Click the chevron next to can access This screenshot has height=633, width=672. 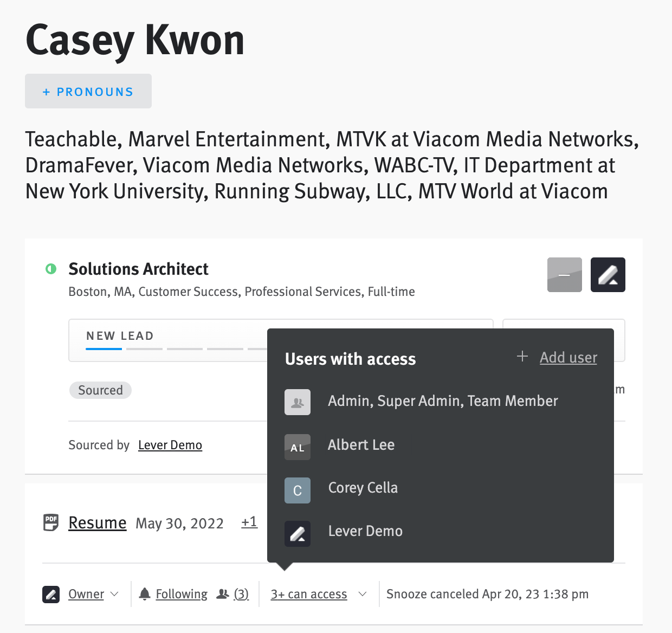click(363, 594)
